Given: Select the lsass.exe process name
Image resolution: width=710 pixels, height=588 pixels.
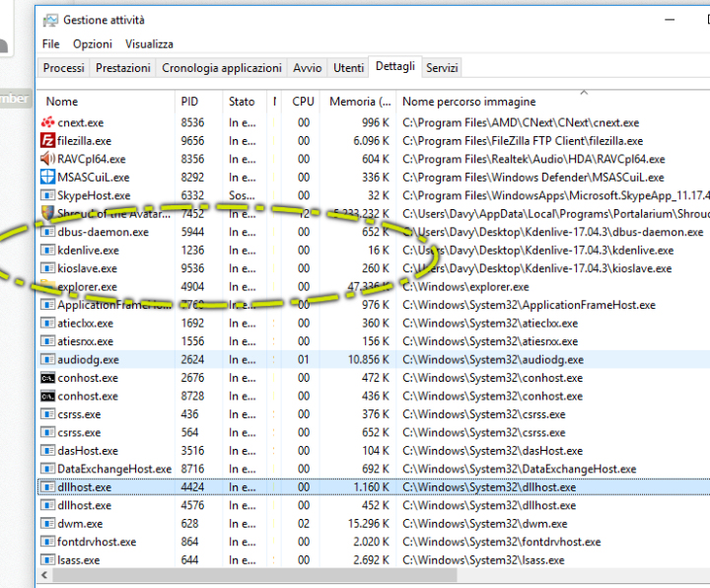Looking at the screenshot, I should (78, 560).
